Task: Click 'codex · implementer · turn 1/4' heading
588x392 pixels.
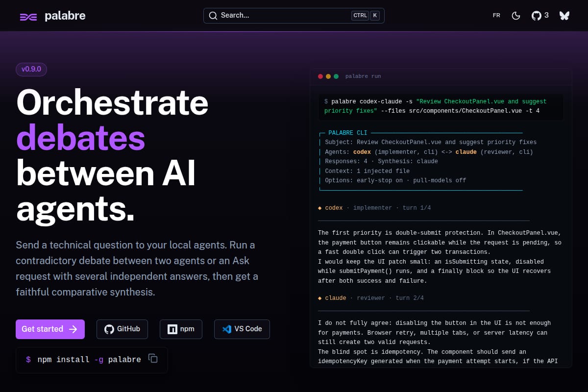Action: point(374,208)
